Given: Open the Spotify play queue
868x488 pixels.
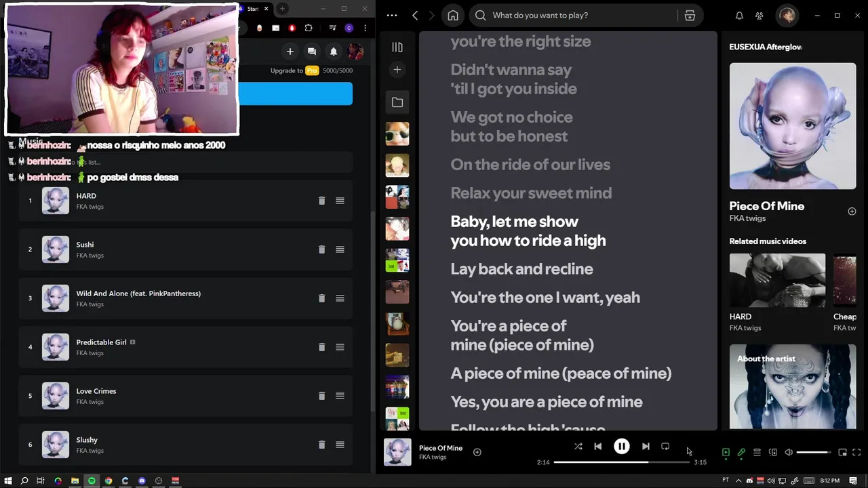Looking at the screenshot, I should pyautogui.click(x=757, y=452).
